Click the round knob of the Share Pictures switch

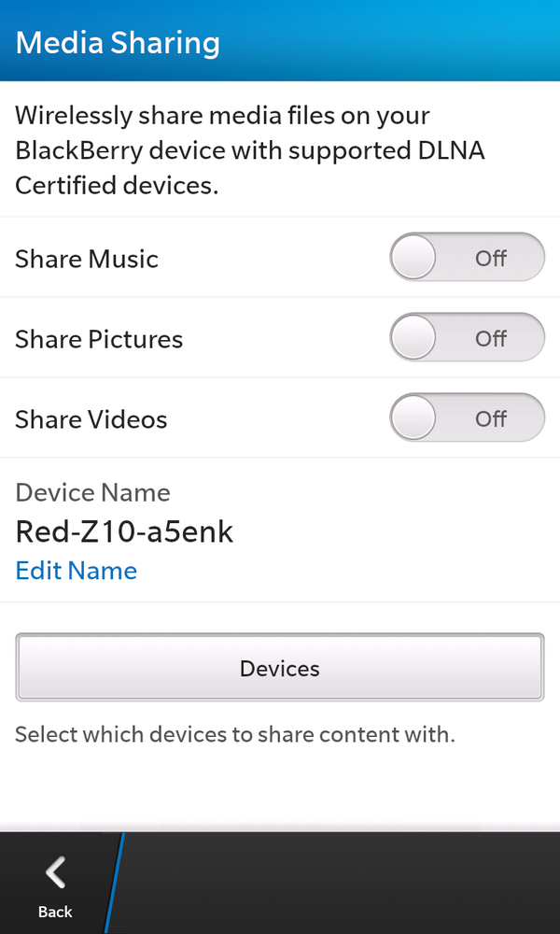(413, 338)
